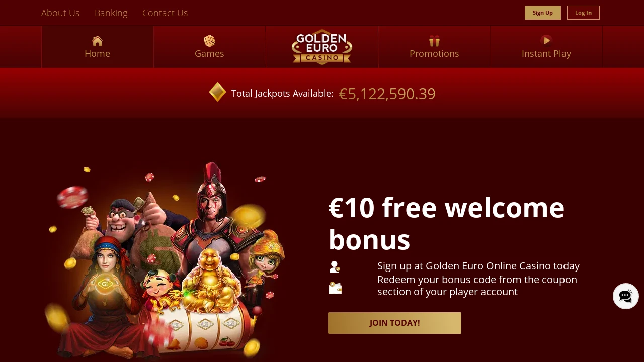Viewport: 644px width, 362px height.
Task: Click the wallet coupon icon
Action: tap(335, 288)
